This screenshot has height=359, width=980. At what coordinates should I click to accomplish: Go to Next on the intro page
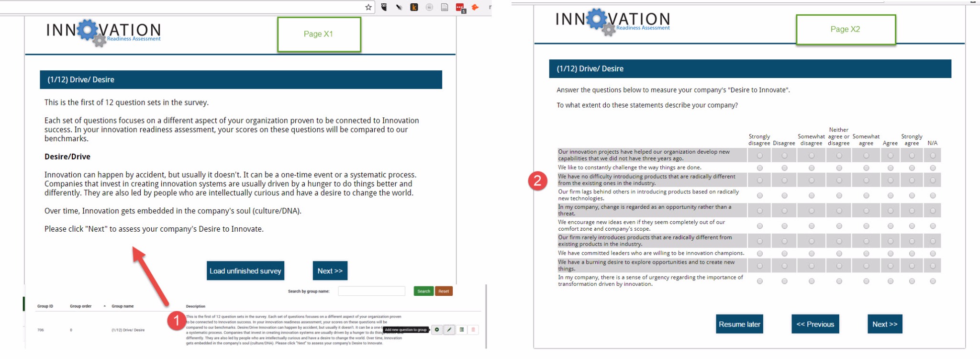coord(330,271)
